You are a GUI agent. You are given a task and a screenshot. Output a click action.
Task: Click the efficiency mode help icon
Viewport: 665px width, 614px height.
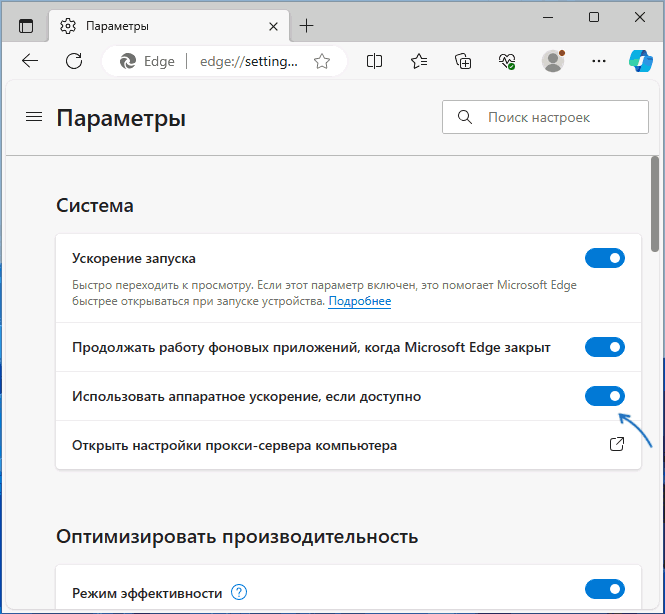(x=239, y=592)
